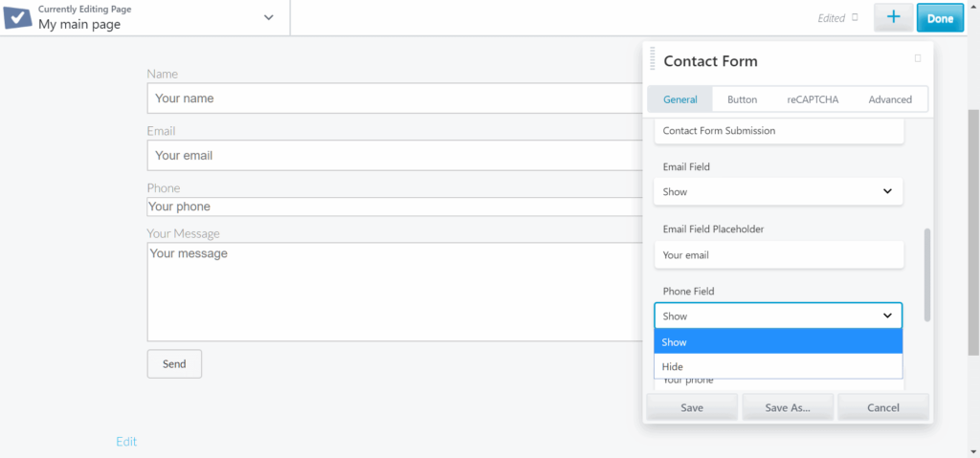Click the Email Field Placeholder input

778,255
